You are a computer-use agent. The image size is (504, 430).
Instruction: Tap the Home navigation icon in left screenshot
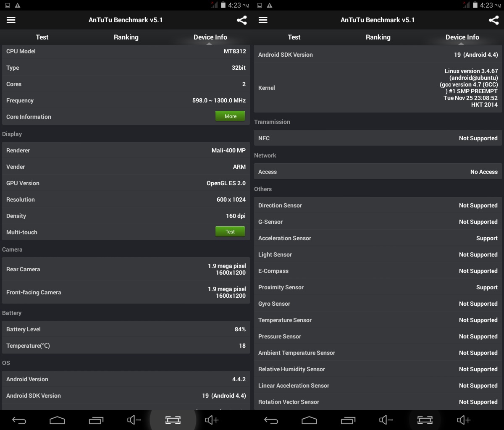point(57,420)
